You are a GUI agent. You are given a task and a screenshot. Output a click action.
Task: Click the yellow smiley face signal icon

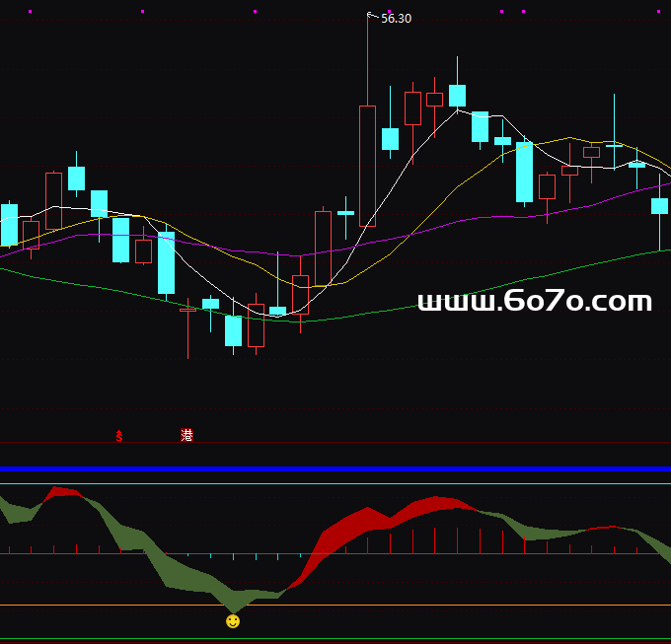(233, 621)
